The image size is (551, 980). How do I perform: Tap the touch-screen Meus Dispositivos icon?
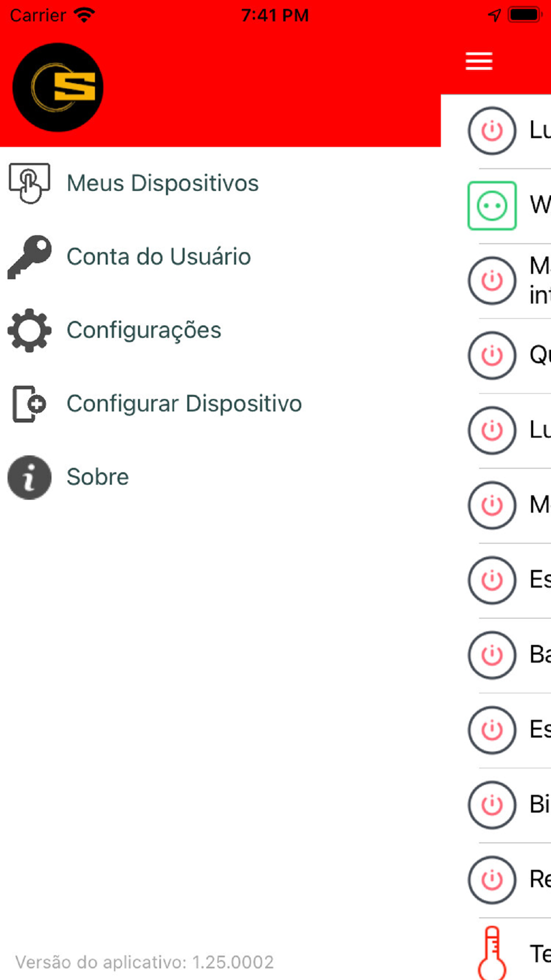click(x=29, y=183)
